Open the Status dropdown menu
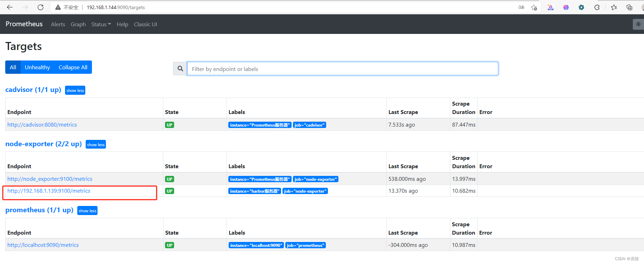Screen dimensions: 644x264 point(101,24)
